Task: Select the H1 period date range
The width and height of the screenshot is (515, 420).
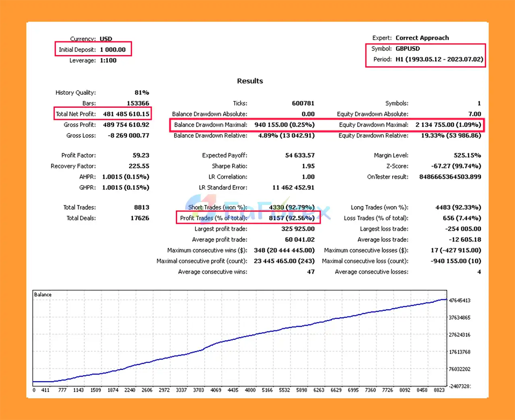Action: click(x=439, y=59)
